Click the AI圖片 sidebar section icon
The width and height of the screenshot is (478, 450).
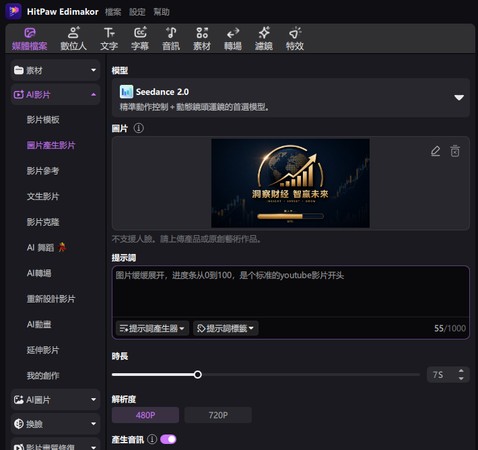(x=18, y=399)
